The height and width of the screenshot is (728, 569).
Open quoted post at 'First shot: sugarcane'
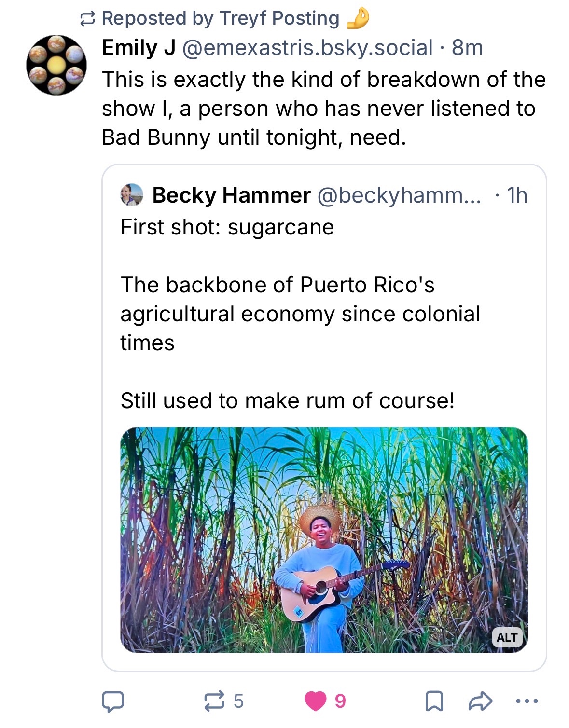(227, 227)
